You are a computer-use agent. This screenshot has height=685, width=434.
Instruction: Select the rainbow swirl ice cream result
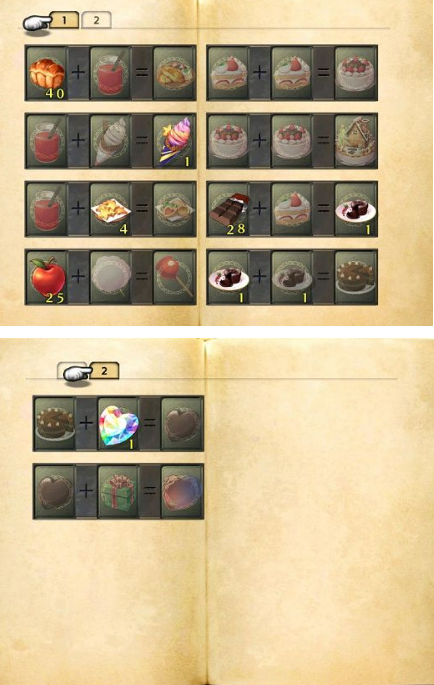174,141
